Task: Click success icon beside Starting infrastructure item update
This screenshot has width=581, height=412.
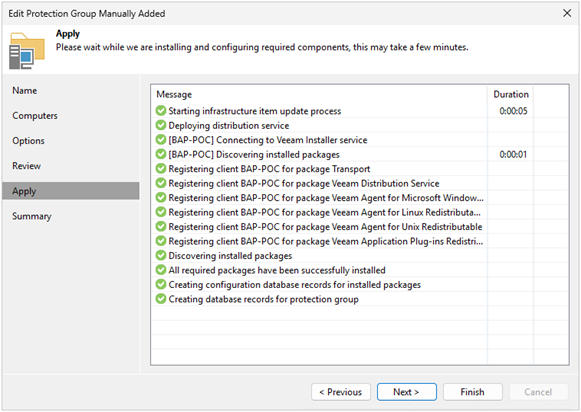Action: coord(161,110)
